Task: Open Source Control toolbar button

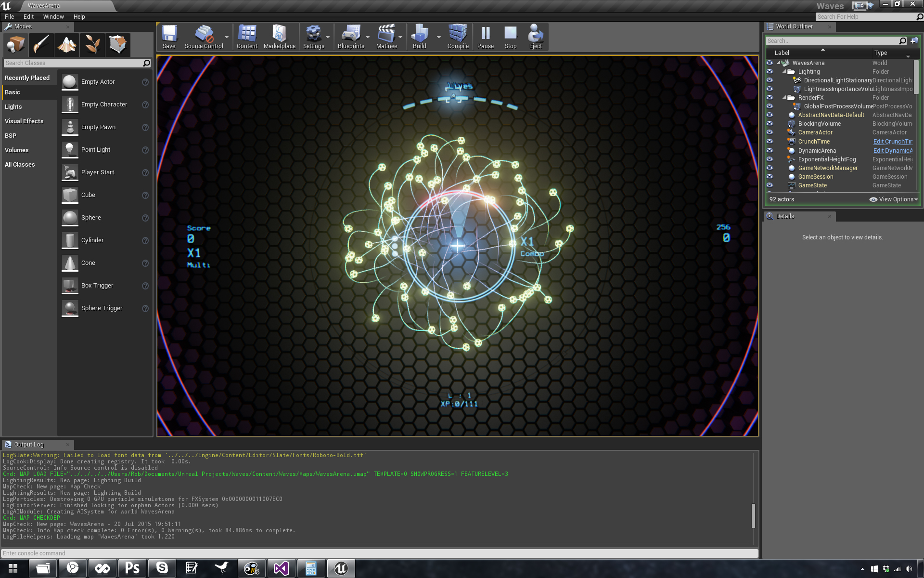Action: pyautogui.click(x=204, y=37)
